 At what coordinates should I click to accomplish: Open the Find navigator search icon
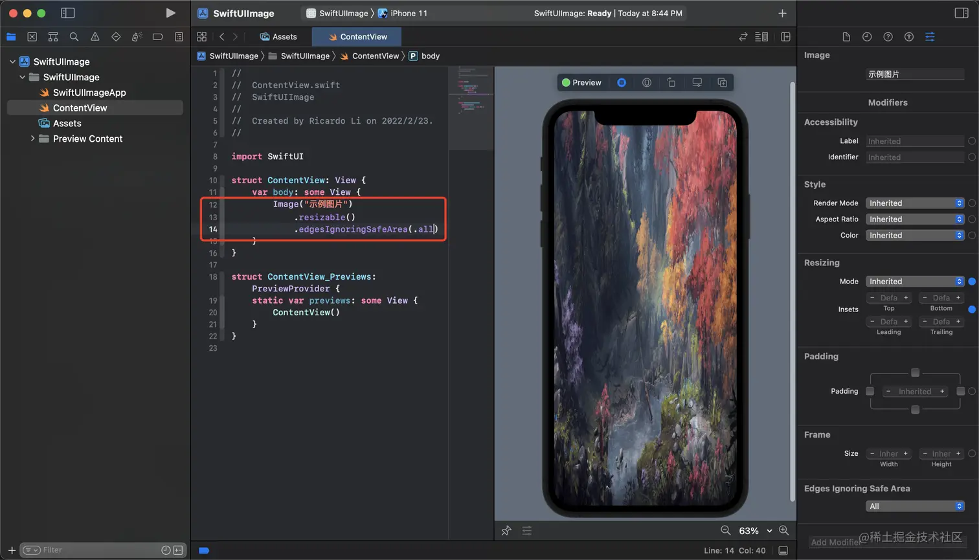coord(74,37)
